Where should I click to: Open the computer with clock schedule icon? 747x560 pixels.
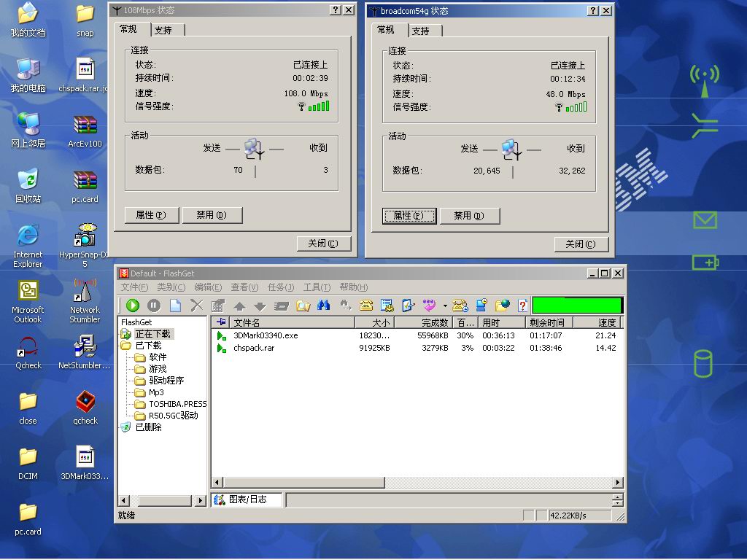click(481, 306)
